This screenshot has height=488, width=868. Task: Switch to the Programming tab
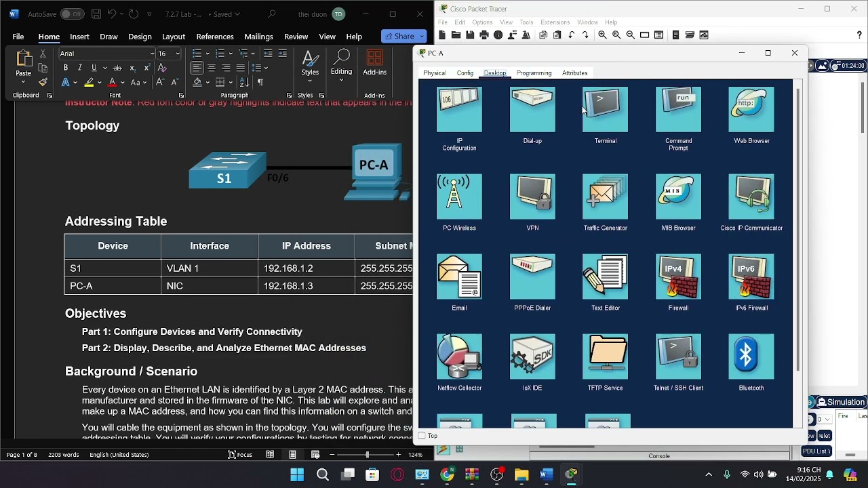[x=534, y=73]
